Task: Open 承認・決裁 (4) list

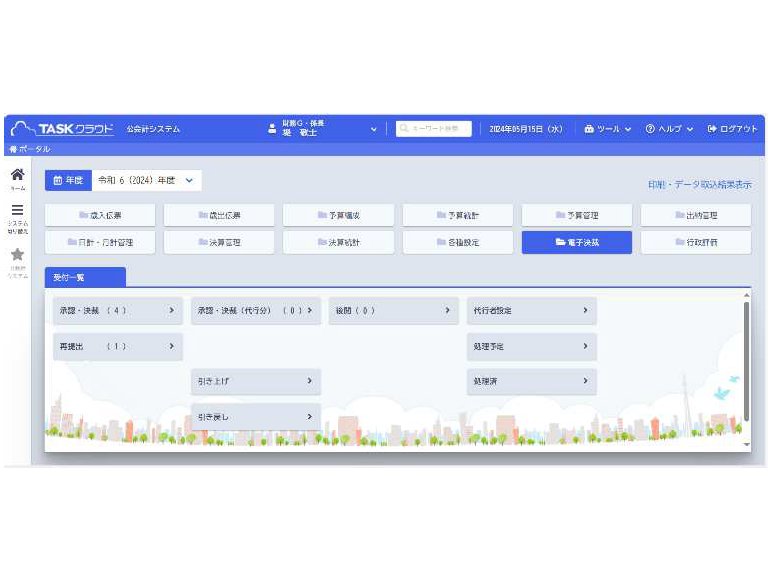Action: [118, 311]
